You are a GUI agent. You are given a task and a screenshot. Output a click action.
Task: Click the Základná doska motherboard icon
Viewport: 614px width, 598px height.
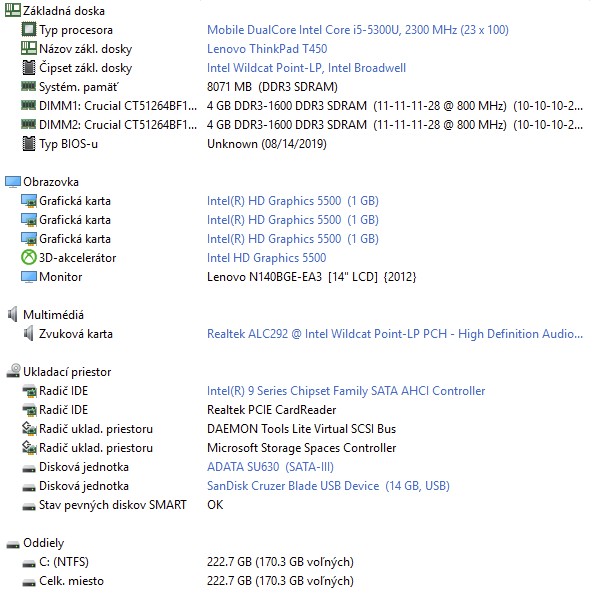pos(13,11)
